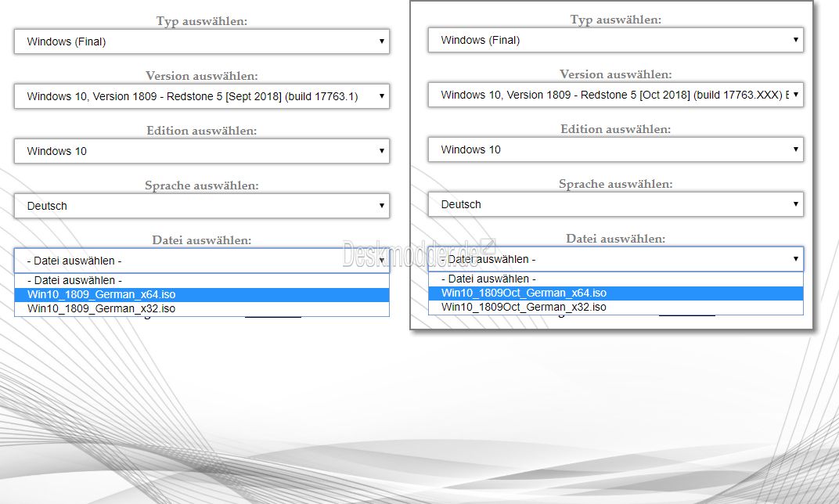Open right Sprache dropdown showing Deutsch
This screenshot has height=504, width=839.
point(616,204)
